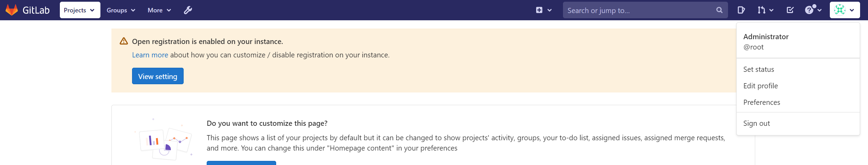Viewport: 868px width, 165px height.
Task: Click the Help question mark icon
Action: (x=810, y=10)
